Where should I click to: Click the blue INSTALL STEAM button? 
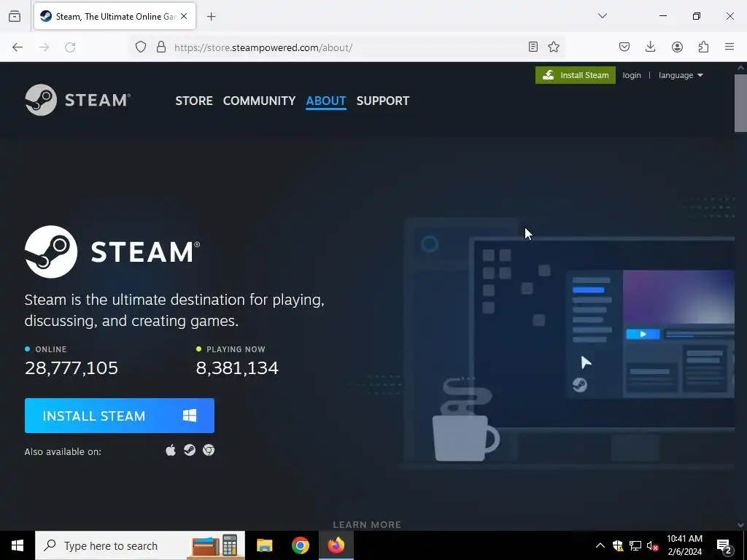pos(120,416)
